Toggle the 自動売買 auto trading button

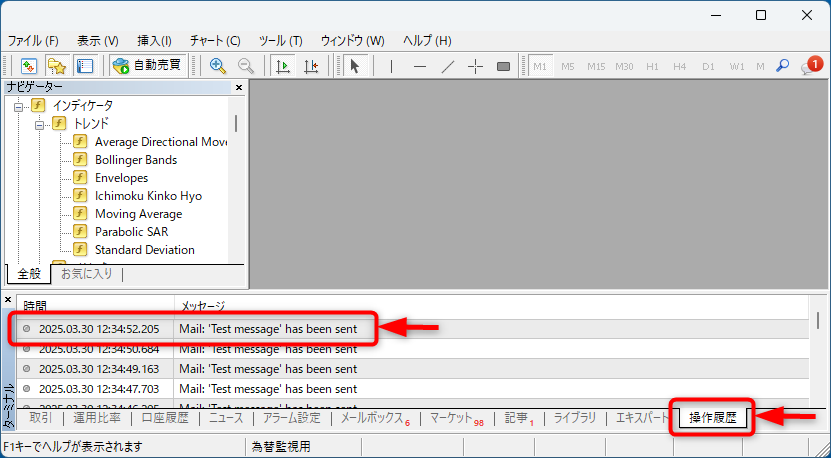click(147, 66)
